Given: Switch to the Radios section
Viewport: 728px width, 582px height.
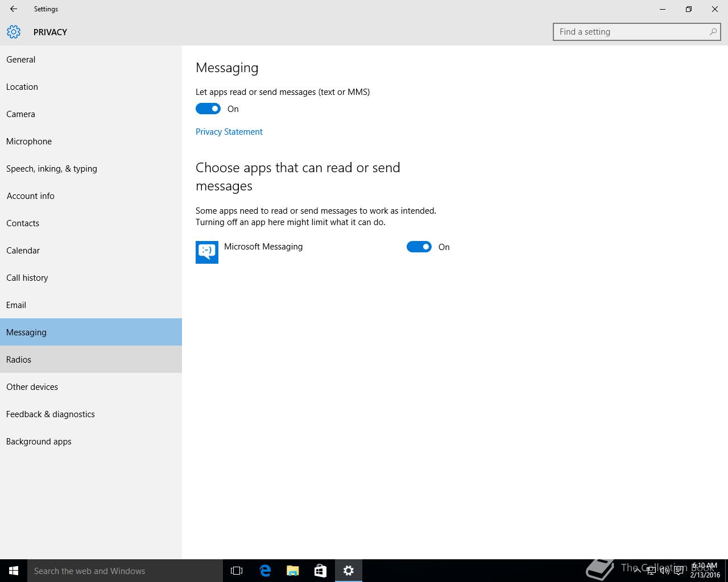Looking at the screenshot, I should point(91,359).
